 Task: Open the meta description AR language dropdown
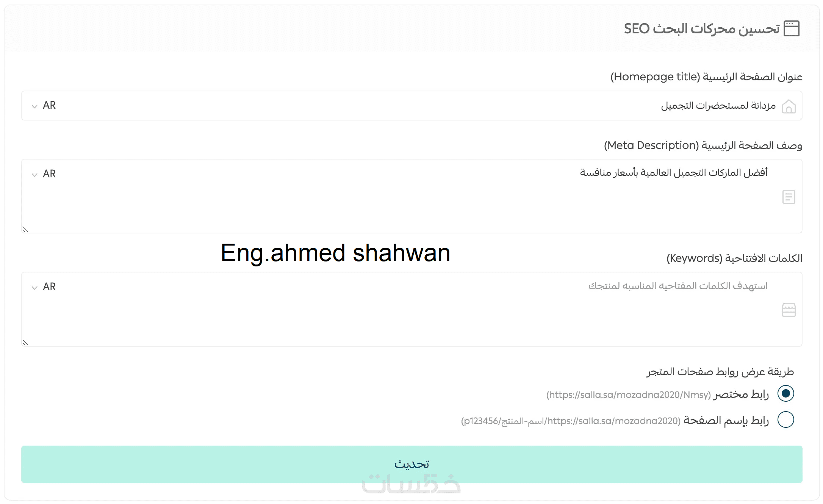tap(44, 174)
